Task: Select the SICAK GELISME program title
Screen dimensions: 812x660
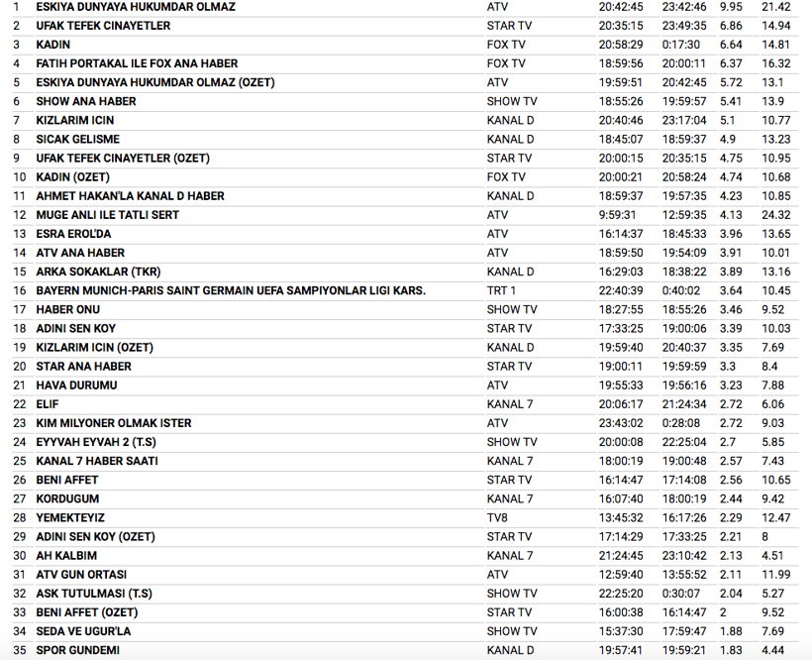Action: (78, 140)
